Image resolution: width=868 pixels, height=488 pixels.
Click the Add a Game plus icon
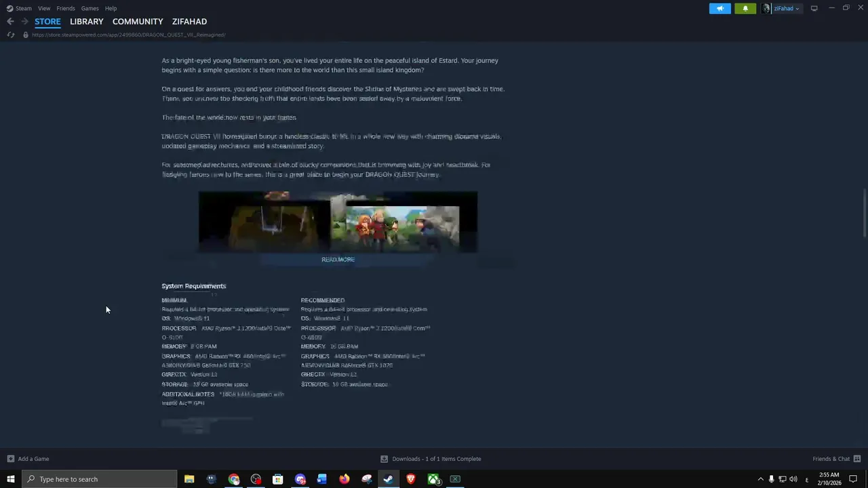coord(10,459)
